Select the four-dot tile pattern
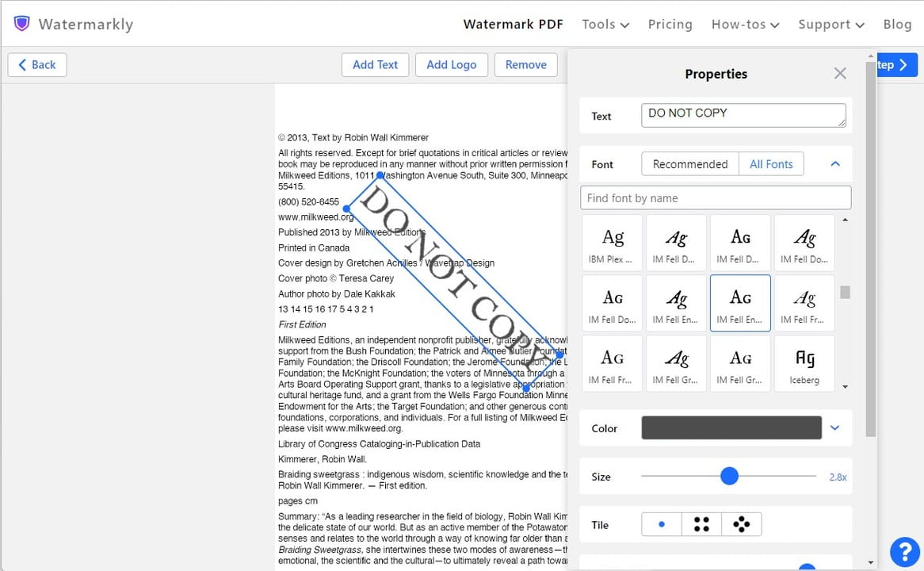 701,524
